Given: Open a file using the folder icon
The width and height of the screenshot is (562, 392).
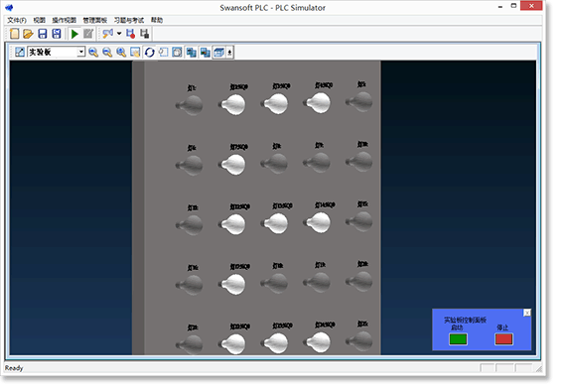Looking at the screenshot, I should (x=28, y=34).
